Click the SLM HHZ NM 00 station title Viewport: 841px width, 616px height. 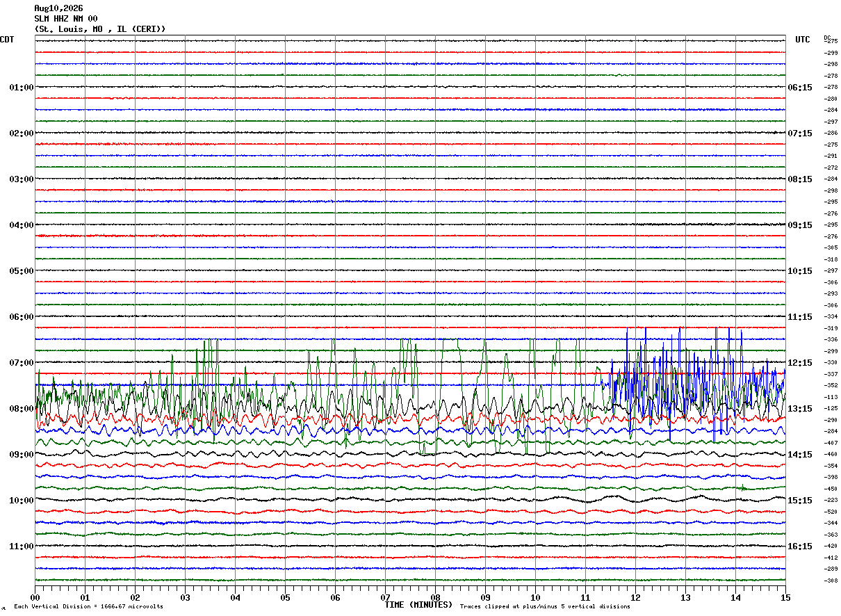(x=66, y=19)
